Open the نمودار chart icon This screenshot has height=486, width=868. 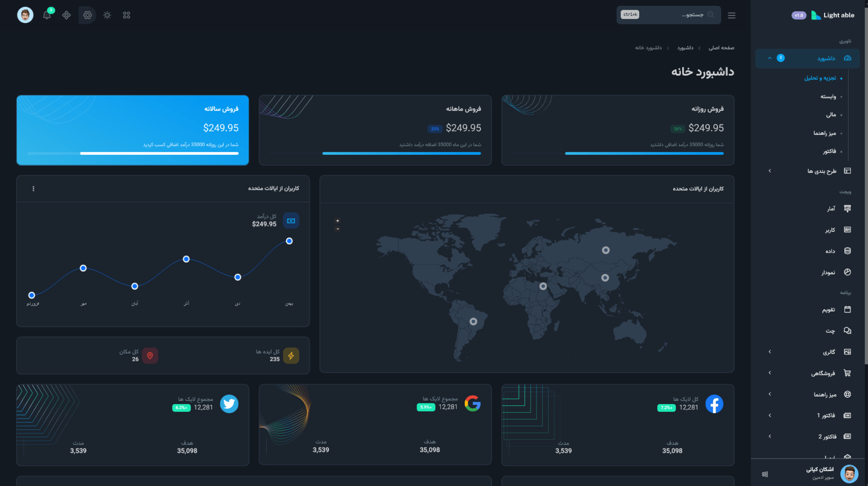[x=847, y=272]
